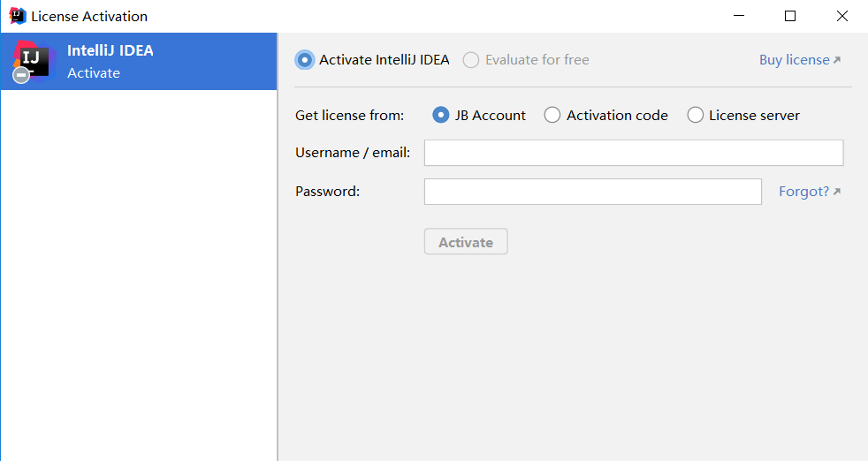Click the external arrow icon beside Buy license

(x=837, y=59)
